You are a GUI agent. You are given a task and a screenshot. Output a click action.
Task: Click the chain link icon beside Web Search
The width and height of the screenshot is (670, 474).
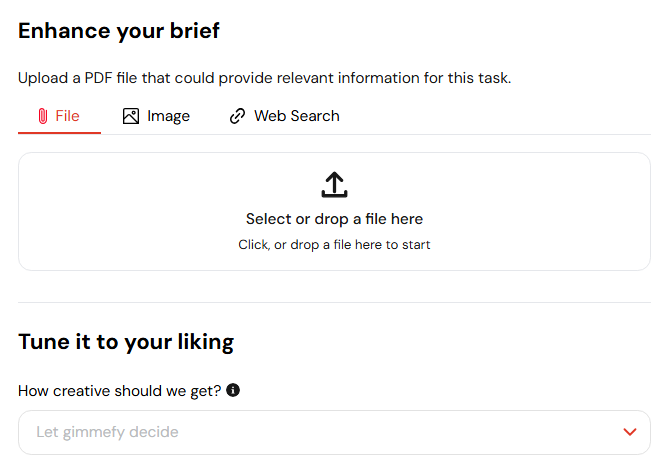(238, 116)
